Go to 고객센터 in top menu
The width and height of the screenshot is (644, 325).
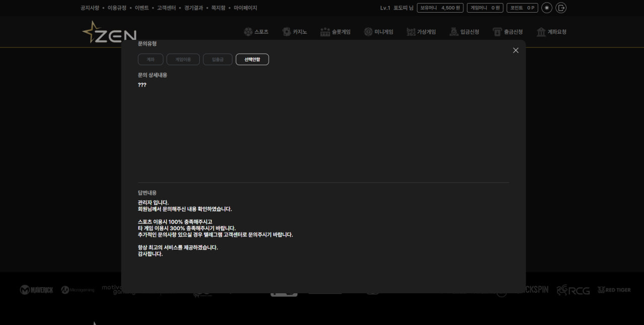pos(166,8)
